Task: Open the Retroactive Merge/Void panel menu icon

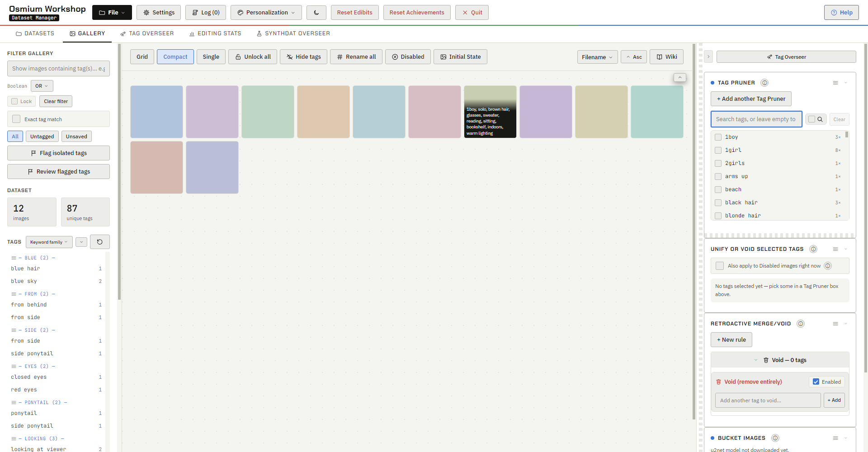Action: 835,324
